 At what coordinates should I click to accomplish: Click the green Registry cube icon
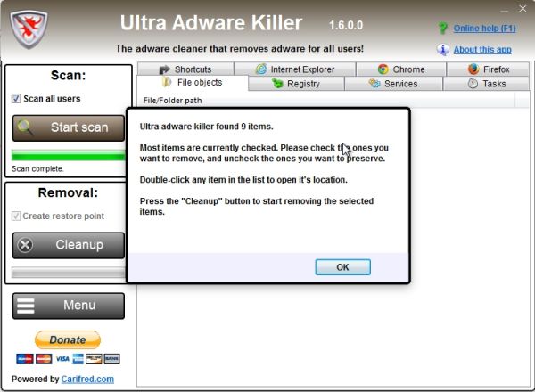(x=277, y=83)
